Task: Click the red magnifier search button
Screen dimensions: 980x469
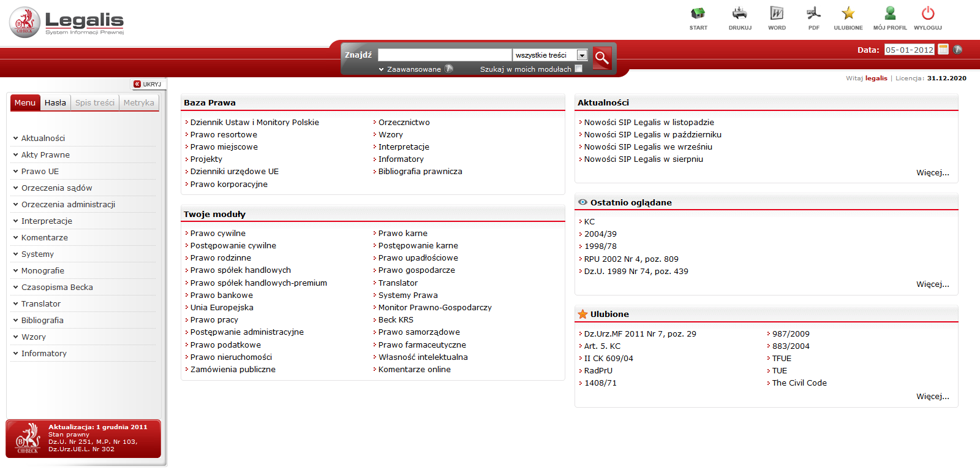Action: point(602,58)
